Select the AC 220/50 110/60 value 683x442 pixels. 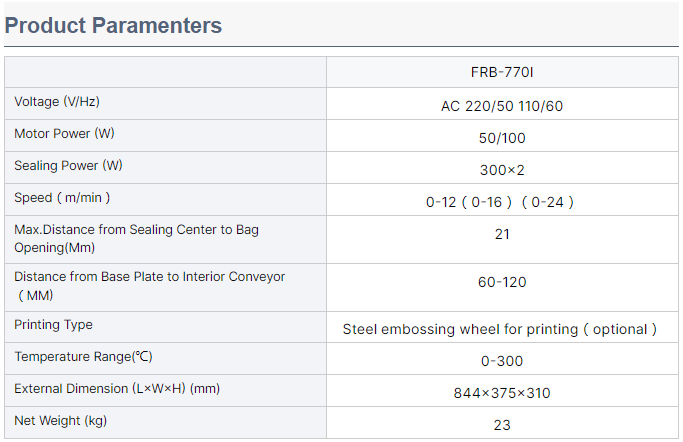(x=502, y=105)
